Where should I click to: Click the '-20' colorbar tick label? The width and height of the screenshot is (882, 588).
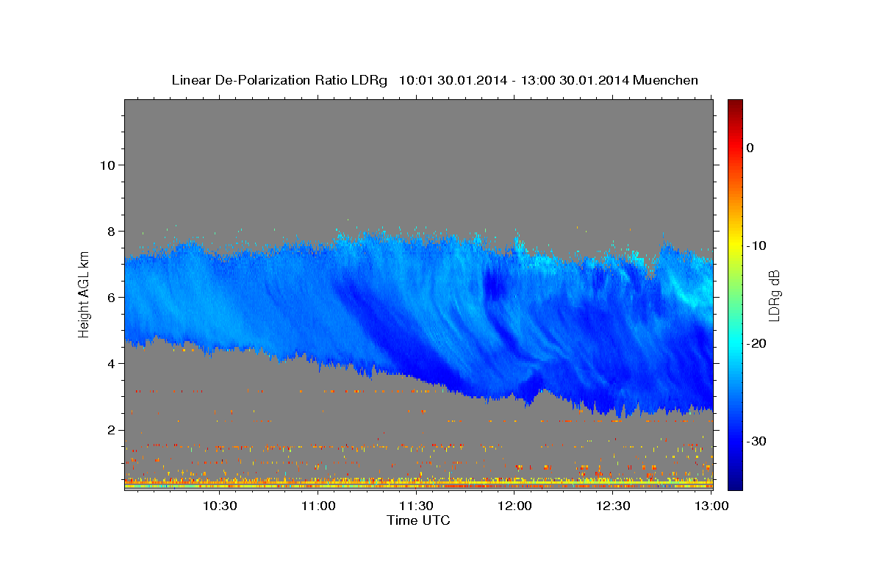click(757, 343)
